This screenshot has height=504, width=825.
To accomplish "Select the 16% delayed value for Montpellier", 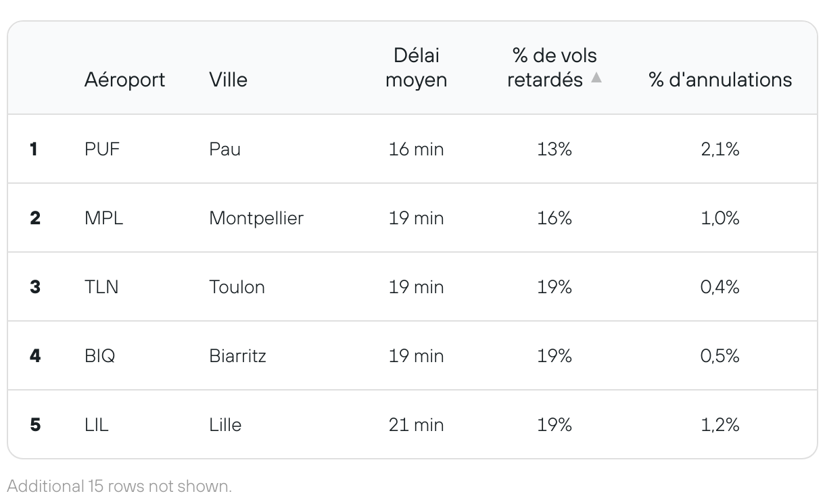I will coord(555,218).
